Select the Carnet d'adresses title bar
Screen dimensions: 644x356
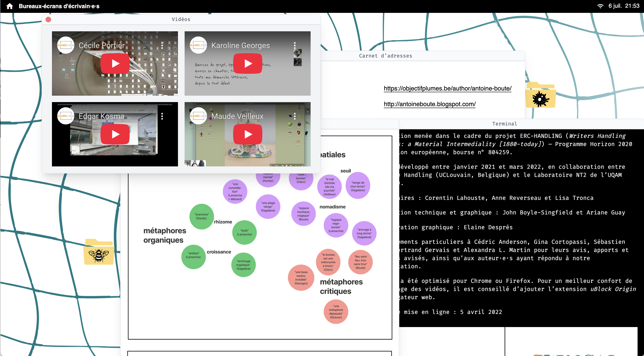point(385,56)
